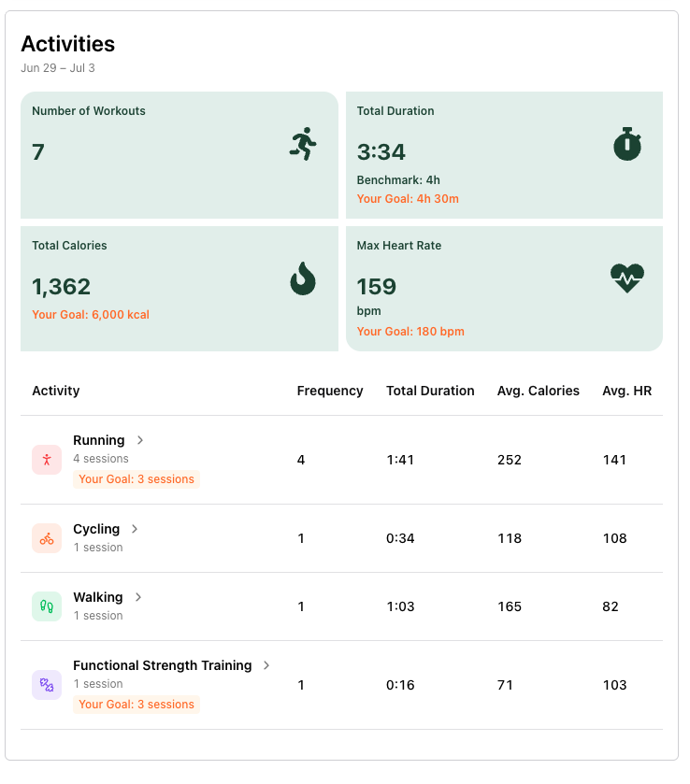Click the flame icon in Total Calories card
The height and width of the screenshot is (784, 690).
click(303, 278)
